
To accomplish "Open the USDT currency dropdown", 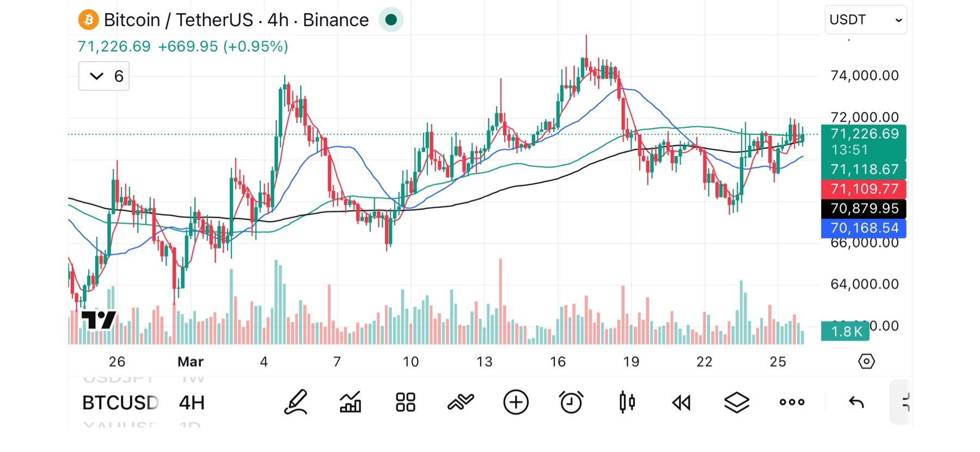I will coord(866,20).
